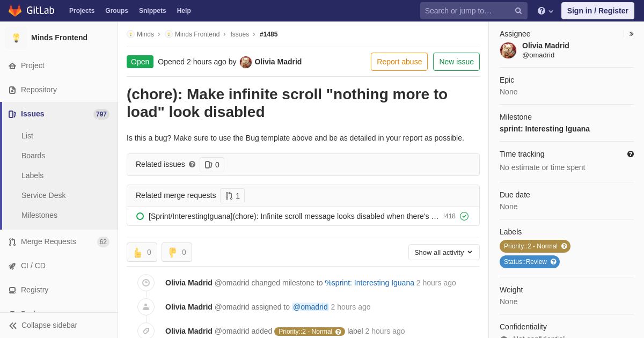Viewport: 644px width, 338px height.
Task: Click the CI / CD rocket icon
Action: (12, 266)
